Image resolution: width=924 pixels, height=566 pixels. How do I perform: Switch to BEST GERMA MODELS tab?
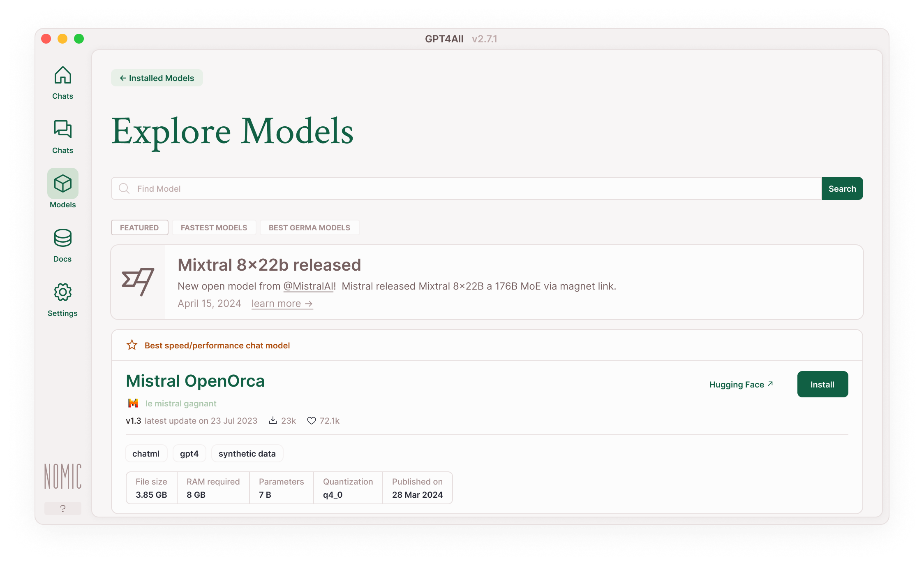point(310,227)
